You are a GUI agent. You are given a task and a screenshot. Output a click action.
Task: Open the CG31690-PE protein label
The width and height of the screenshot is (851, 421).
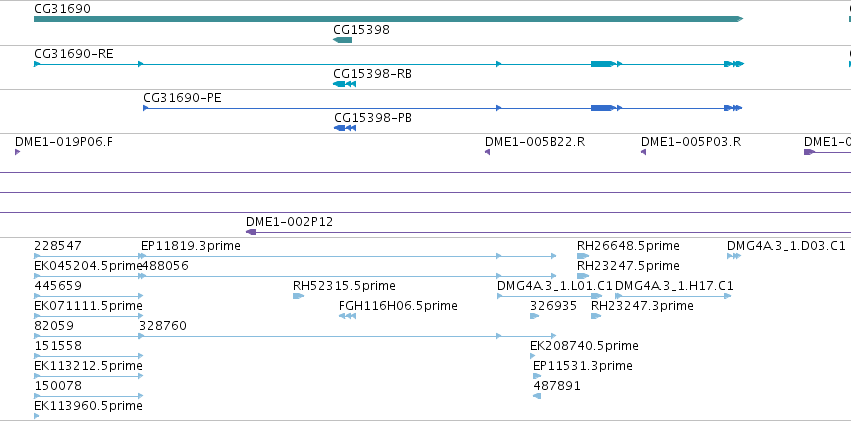[x=182, y=98]
